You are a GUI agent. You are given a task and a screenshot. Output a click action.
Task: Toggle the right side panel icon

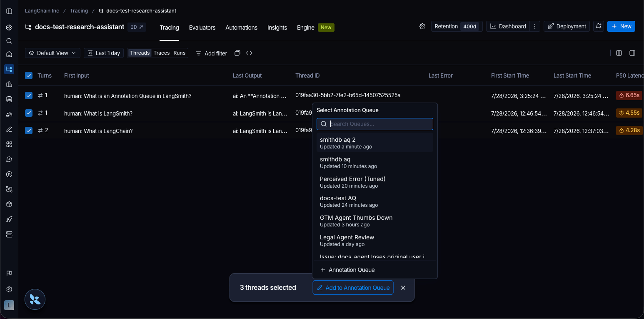coord(632,53)
